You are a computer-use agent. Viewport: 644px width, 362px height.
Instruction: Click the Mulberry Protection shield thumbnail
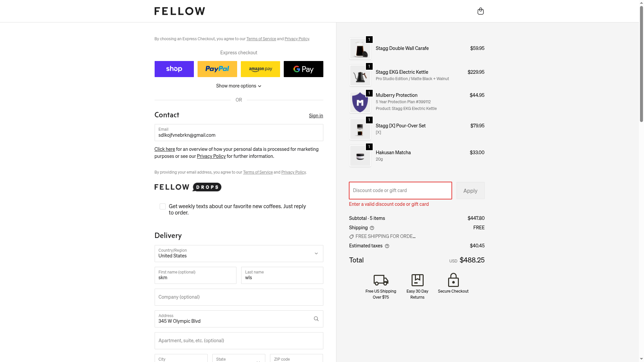click(x=360, y=102)
